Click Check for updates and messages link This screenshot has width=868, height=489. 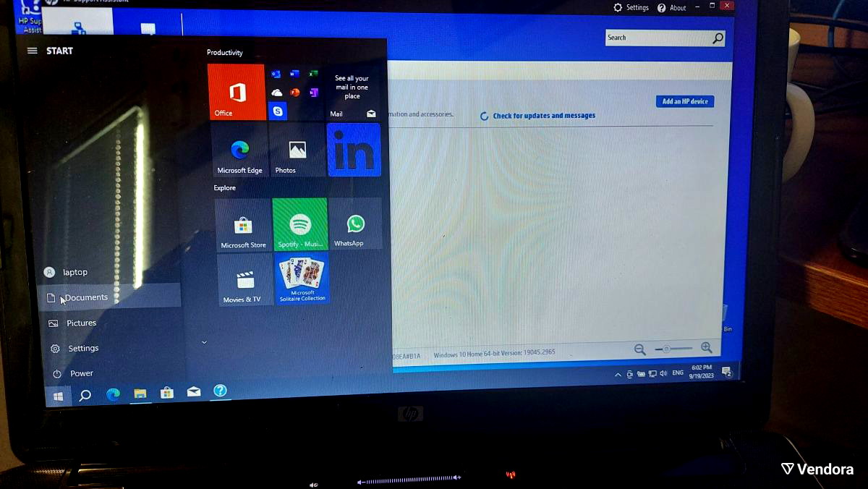[x=537, y=116]
